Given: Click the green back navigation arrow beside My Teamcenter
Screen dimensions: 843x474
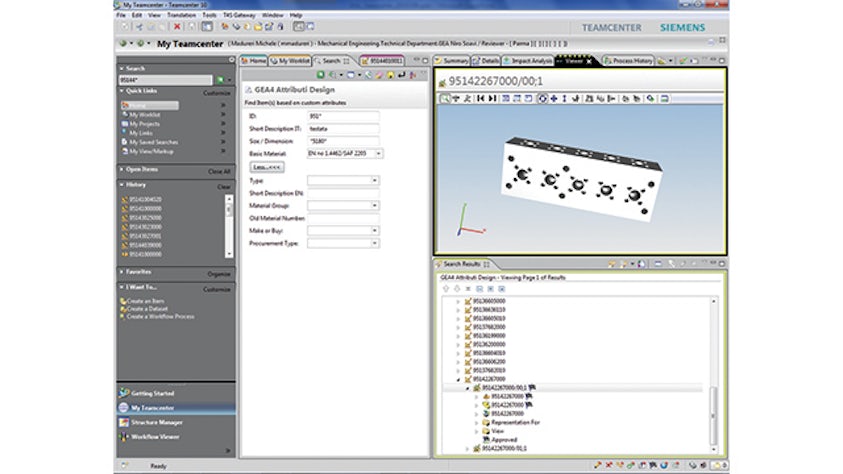Looking at the screenshot, I should (x=124, y=44).
